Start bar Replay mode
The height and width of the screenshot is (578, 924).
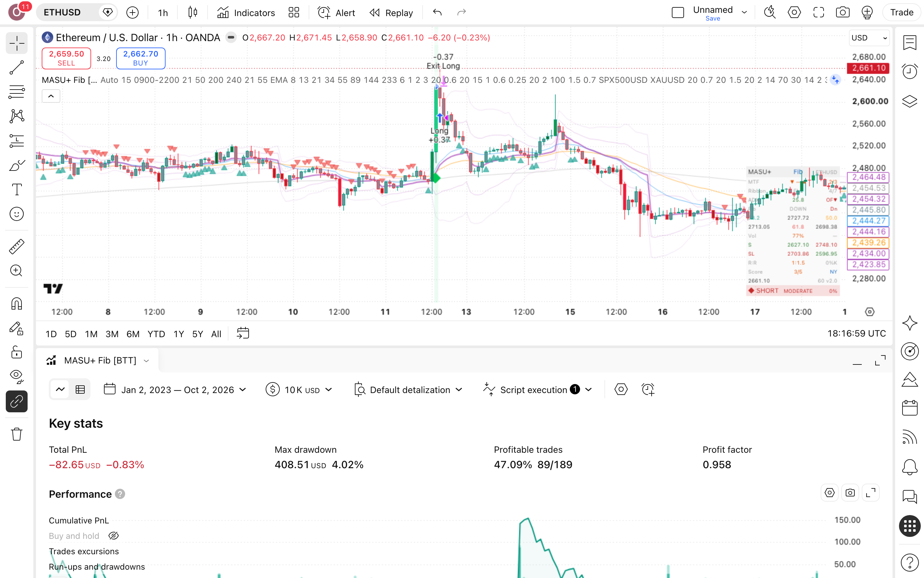(x=391, y=13)
